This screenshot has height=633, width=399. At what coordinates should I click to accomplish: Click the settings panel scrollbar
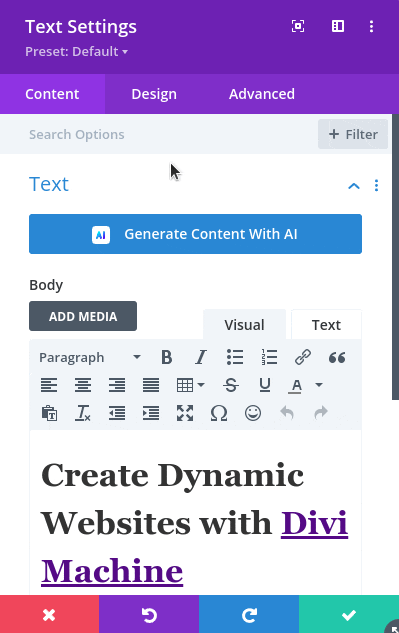click(395, 257)
